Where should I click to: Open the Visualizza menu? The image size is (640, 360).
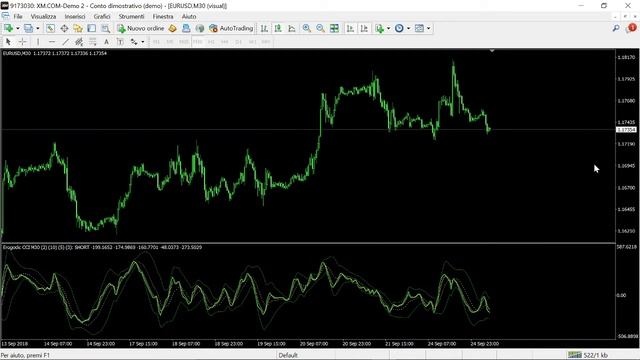point(43,16)
